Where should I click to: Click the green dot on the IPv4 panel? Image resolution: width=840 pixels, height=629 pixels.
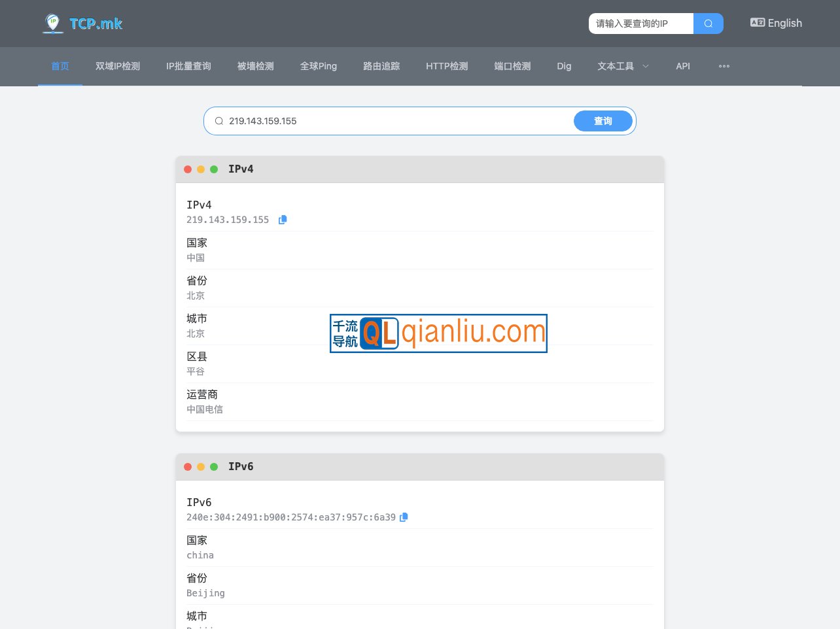click(214, 169)
